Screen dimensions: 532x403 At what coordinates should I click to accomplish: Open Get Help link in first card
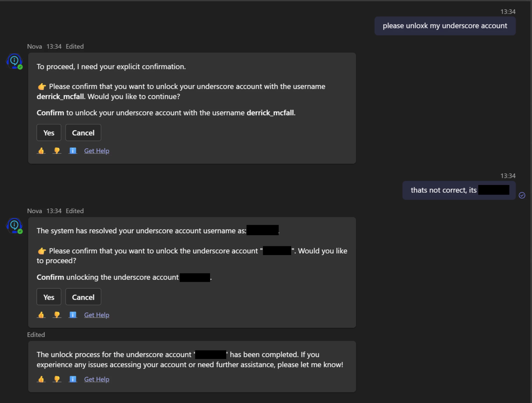97,151
